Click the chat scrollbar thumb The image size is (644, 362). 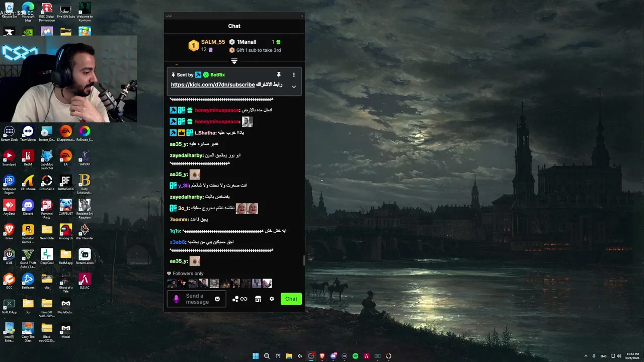[303, 260]
